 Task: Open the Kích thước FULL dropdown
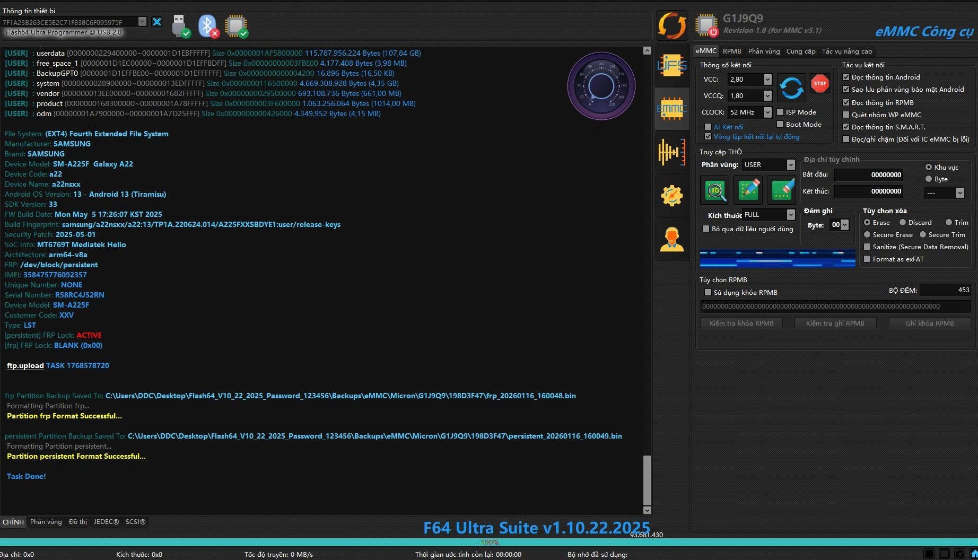click(x=791, y=214)
